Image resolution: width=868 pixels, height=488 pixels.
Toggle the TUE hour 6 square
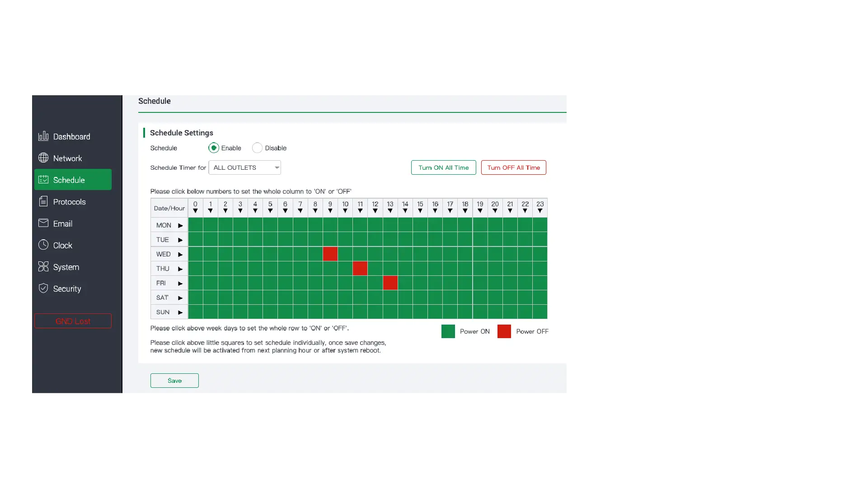click(x=285, y=239)
